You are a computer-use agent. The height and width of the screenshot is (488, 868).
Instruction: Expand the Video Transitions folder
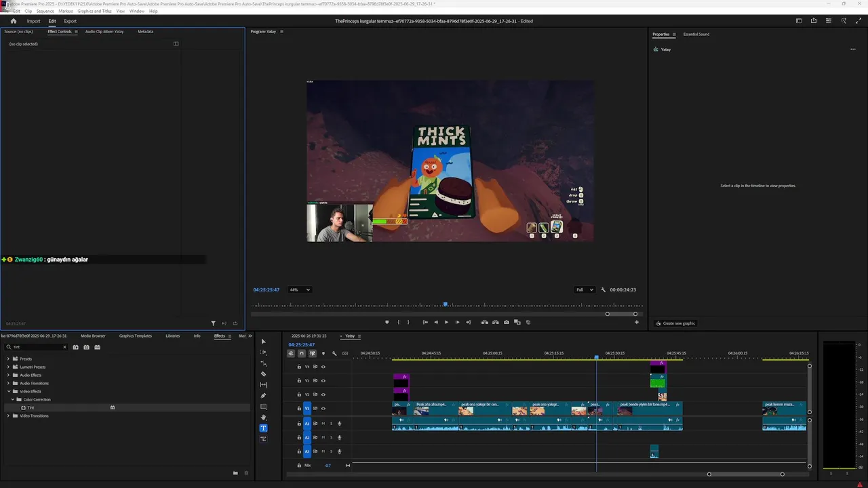pyautogui.click(x=8, y=415)
